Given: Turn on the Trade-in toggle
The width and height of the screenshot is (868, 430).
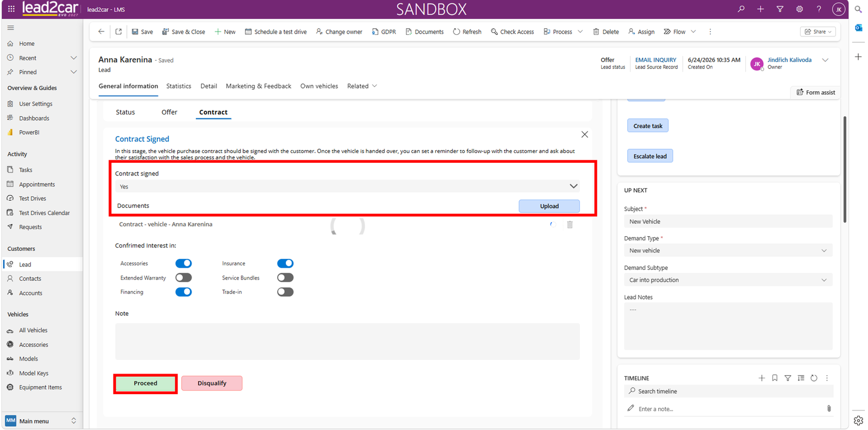Looking at the screenshot, I should tap(285, 292).
